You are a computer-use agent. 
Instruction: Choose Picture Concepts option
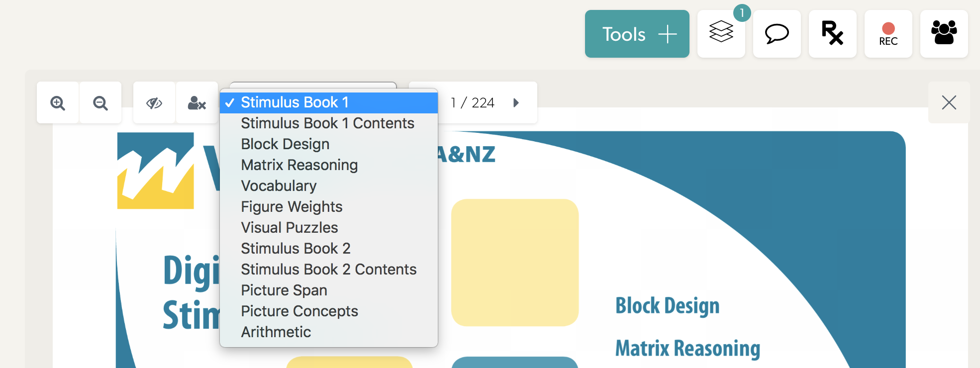(329, 311)
